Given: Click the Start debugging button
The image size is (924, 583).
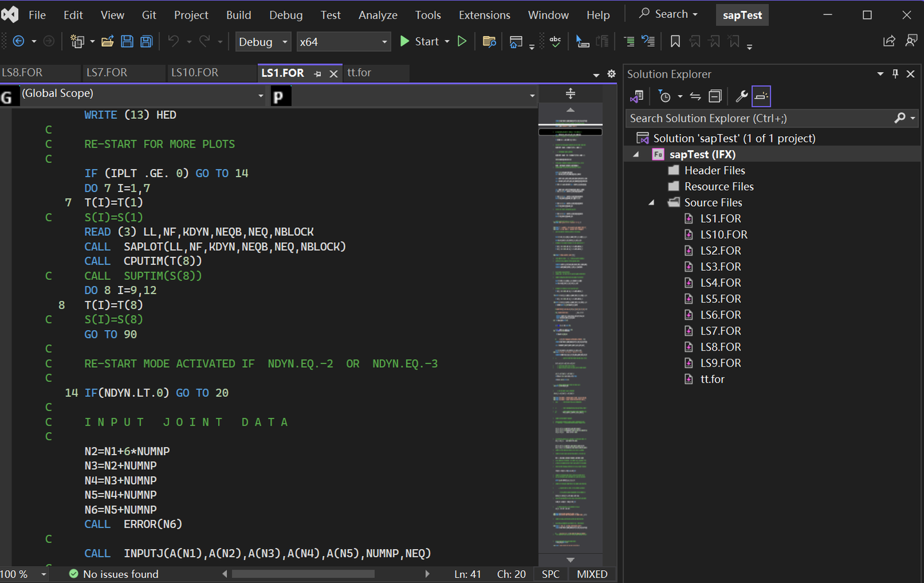Looking at the screenshot, I should 420,42.
